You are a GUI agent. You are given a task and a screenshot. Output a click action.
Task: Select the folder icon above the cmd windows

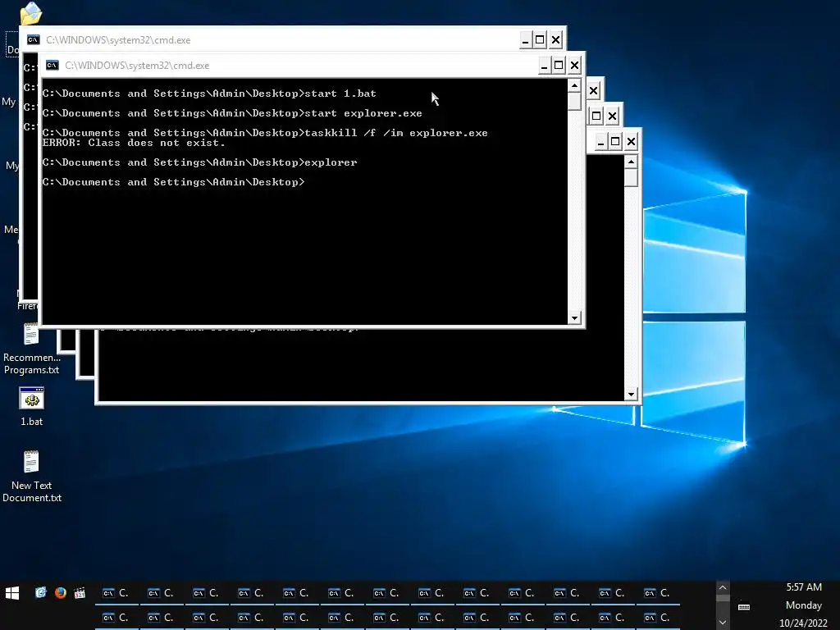(30, 13)
